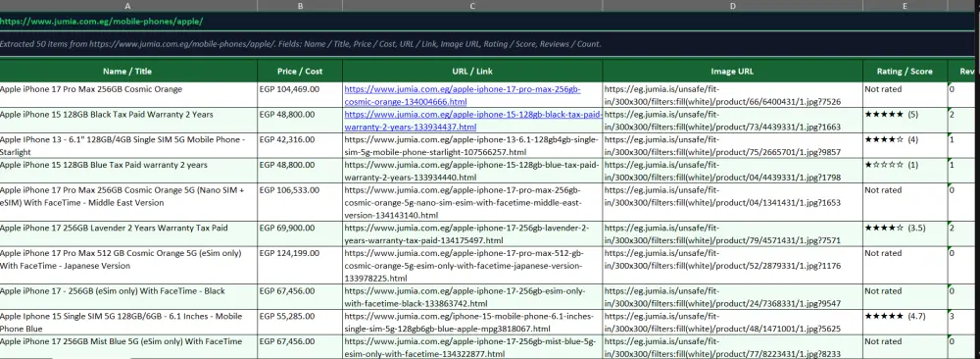Click the japanese-version-133978225 URL cell
Image resolution: width=980 pixels, height=359 pixels.
[x=472, y=265]
